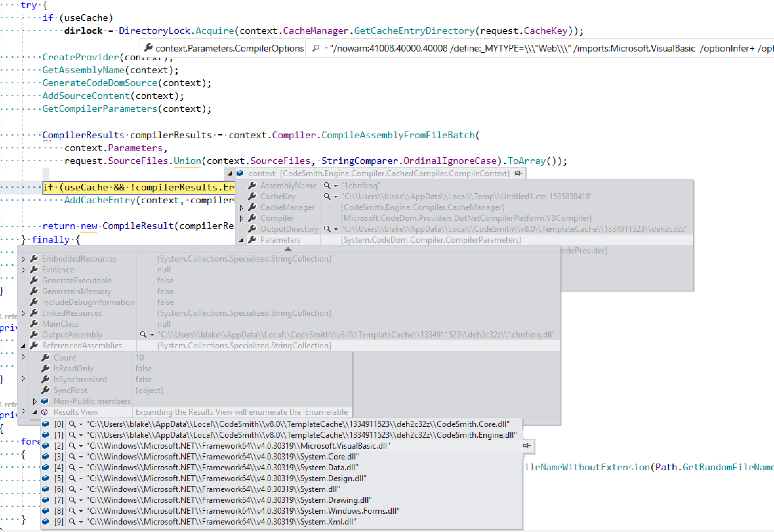
Task: Expand the CacheManager tree node
Action: [242, 207]
